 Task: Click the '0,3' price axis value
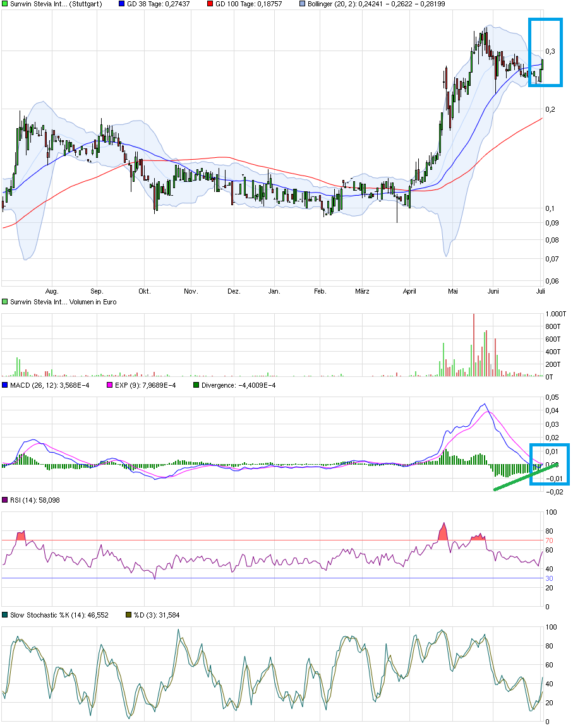pos(550,51)
